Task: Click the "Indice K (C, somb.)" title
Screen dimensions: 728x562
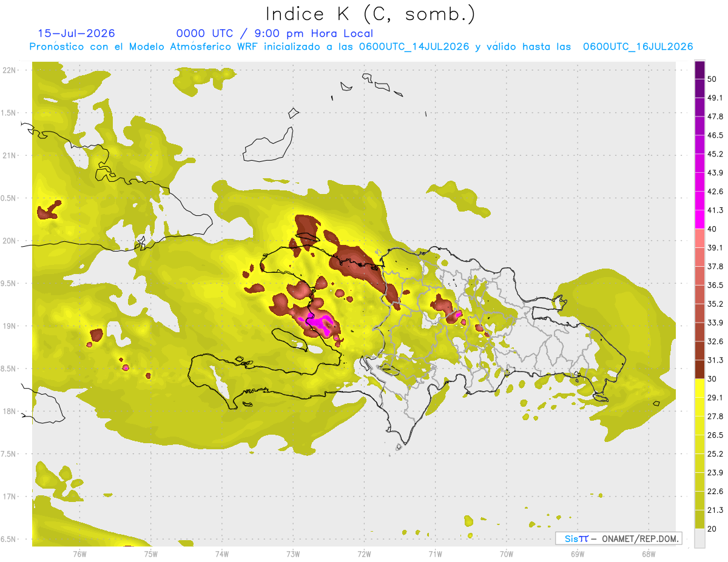Action: pyautogui.click(x=370, y=15)
